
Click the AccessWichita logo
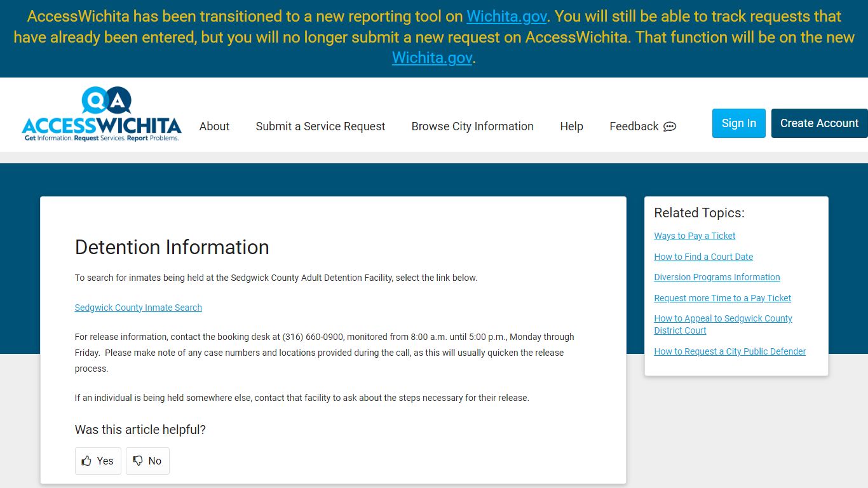click(x=102, y=114)
